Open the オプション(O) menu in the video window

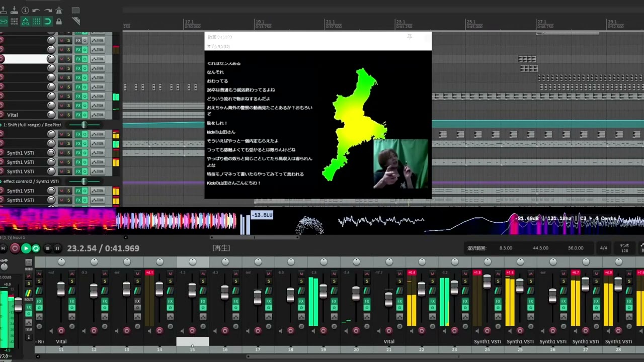click(x=218, y=46)
